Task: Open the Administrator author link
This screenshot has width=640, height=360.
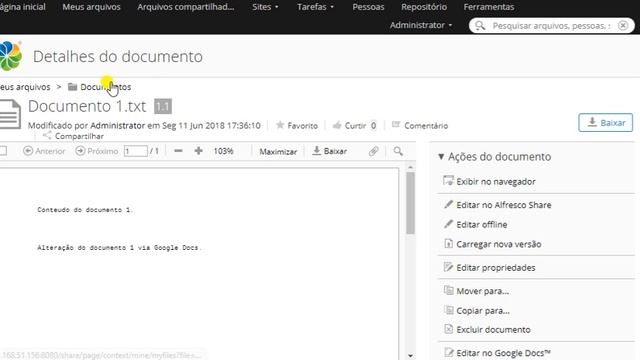Action: (118, 125)
